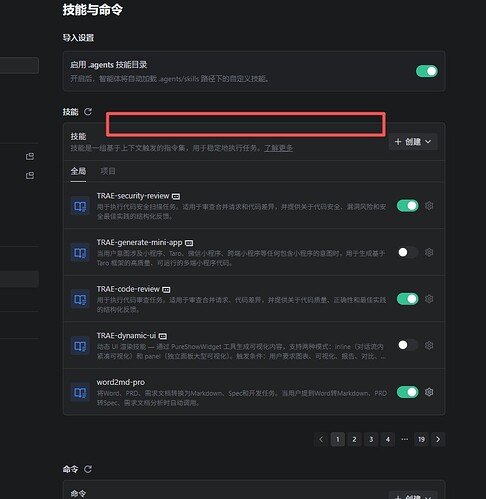Screen dimensions: 486x499
Task: Click the TRAE-generate-mini-app skill name
Action: click(139, 242)
